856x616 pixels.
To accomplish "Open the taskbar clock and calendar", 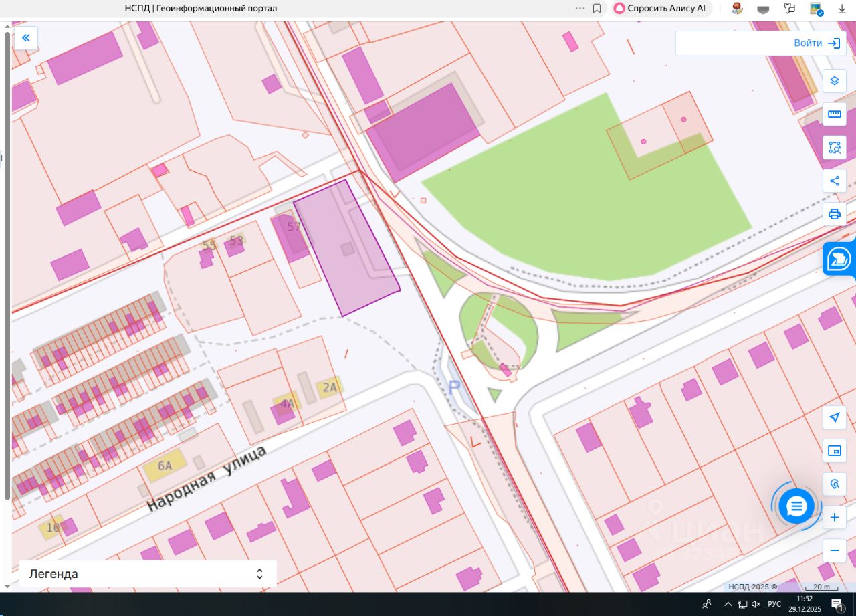I will point(805,605).
